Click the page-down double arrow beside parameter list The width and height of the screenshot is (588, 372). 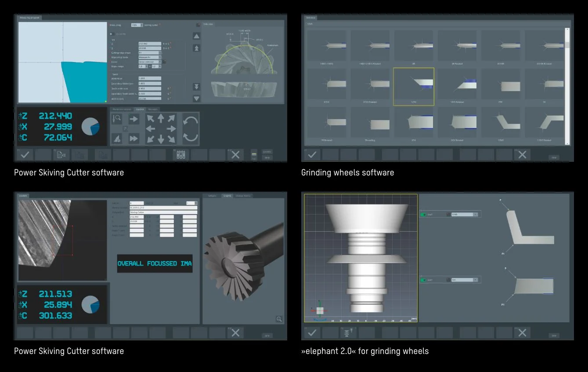tap(197, 87)
